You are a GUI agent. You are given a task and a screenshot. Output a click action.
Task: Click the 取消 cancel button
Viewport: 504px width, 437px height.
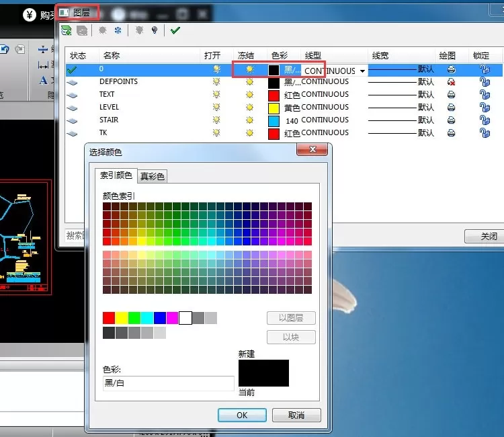tap(296, 415)
